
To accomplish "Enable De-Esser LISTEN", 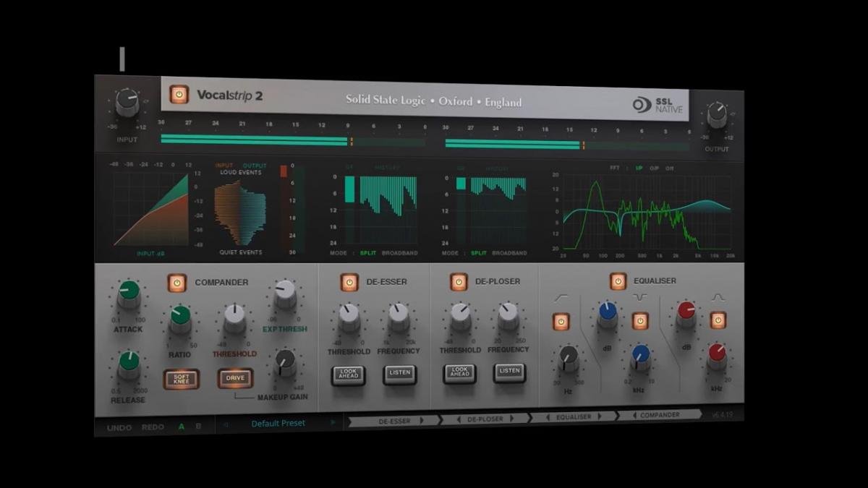I will pyautogui.click(x=400, y=374).
